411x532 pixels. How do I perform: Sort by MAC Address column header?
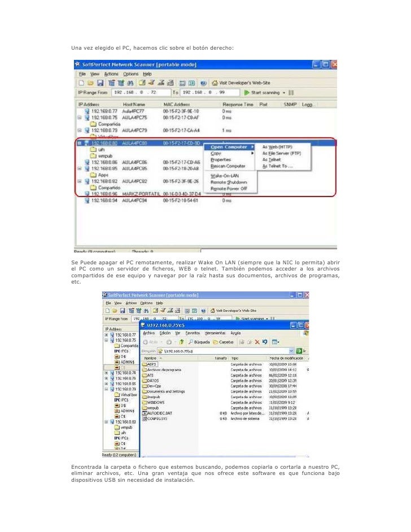[x=177, y=104]
